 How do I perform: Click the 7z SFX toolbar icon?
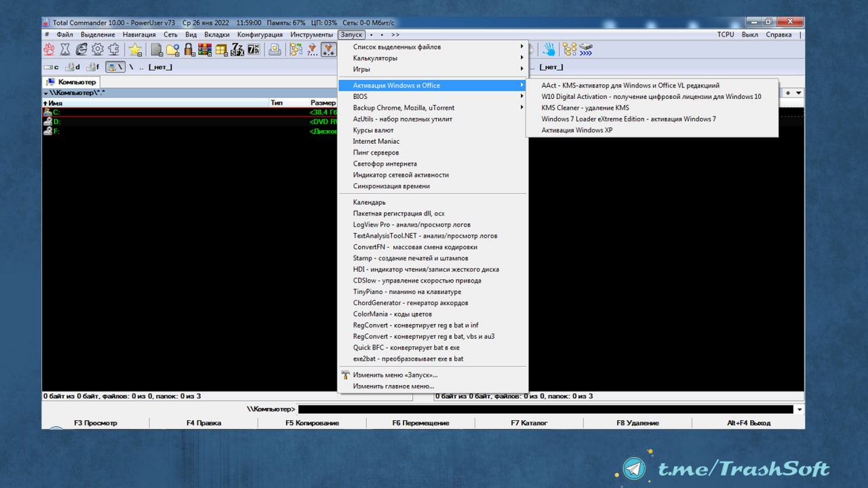[x=237, y=49]
